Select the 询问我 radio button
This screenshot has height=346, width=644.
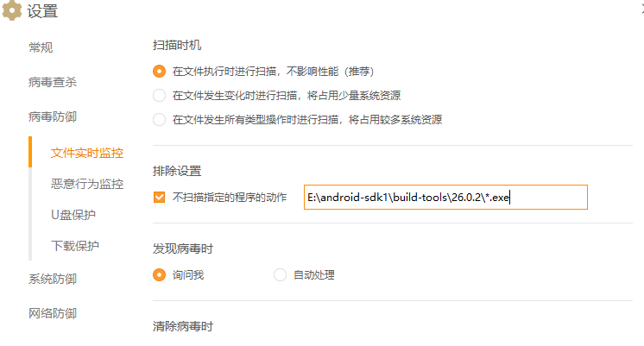click(x=159, y=275)
